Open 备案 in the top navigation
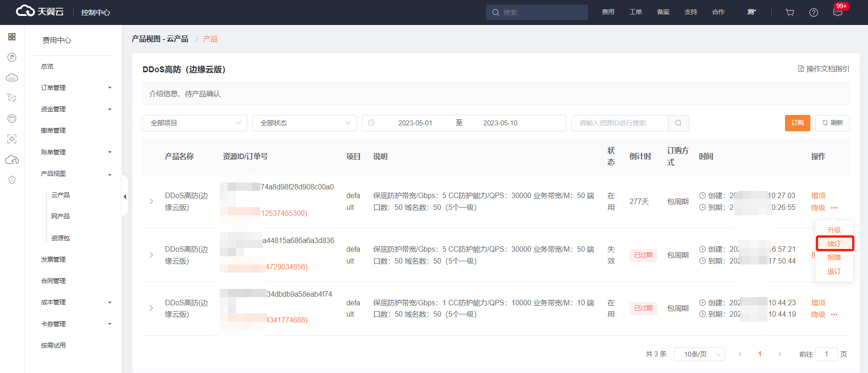 point(663,12)
